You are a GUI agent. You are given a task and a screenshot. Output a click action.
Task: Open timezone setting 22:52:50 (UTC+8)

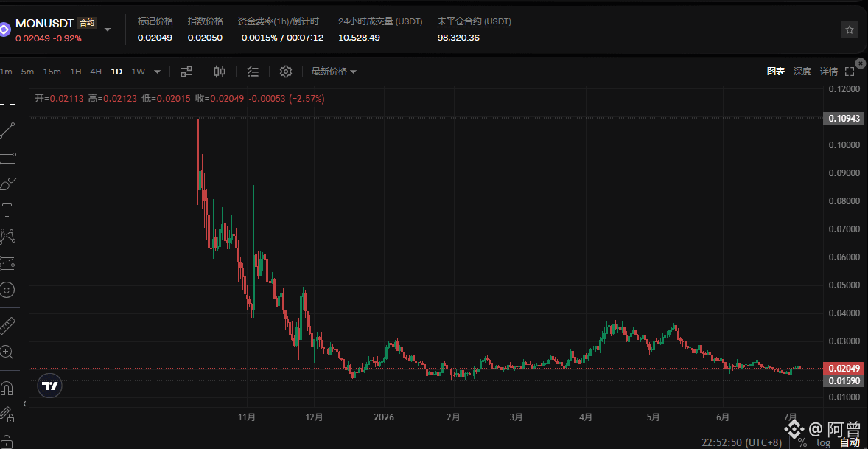(741, 442)
